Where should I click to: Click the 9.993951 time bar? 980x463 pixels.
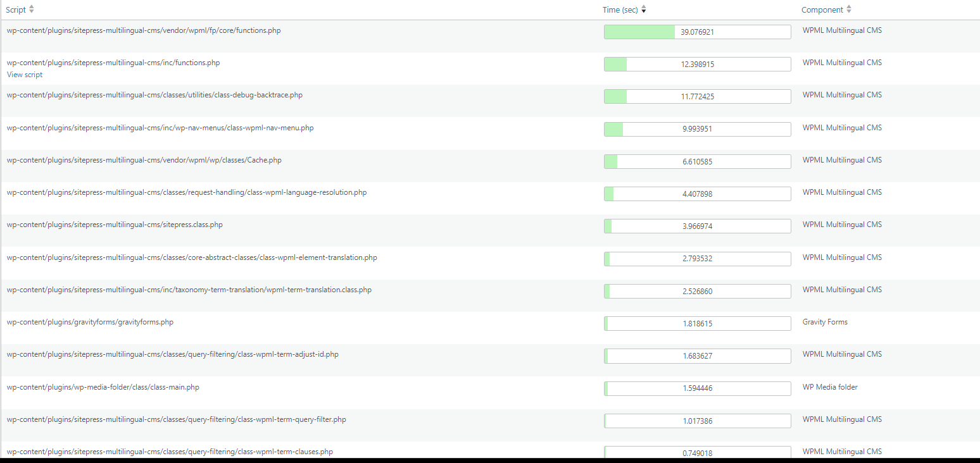(x=698, y=129)
